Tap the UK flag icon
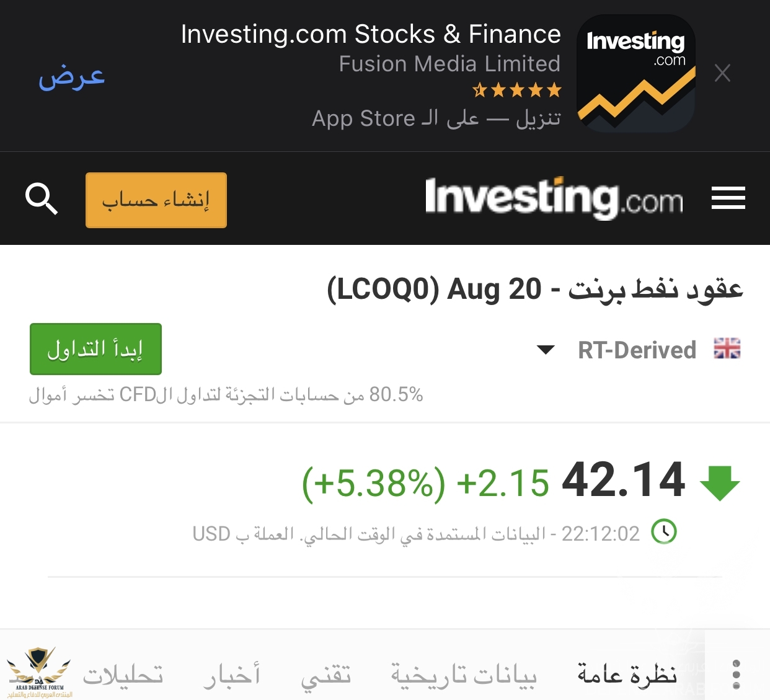 pos(727,348)
